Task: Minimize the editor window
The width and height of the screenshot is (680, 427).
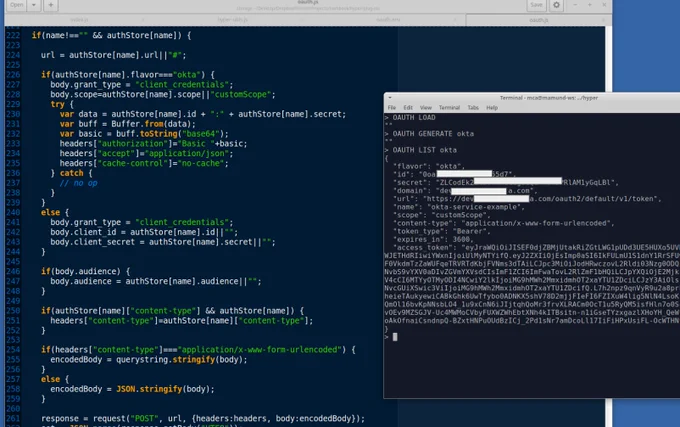Action: pyautogui.click(x=575, y=5)
